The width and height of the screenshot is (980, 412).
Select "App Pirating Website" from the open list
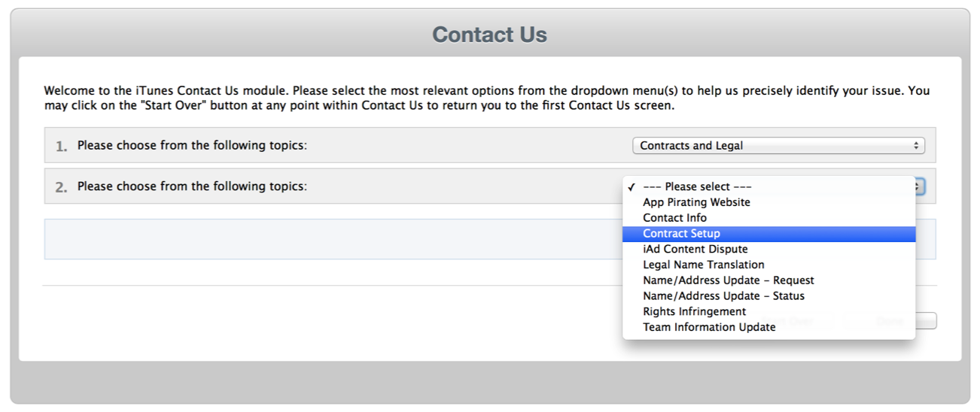pos(696,202)
